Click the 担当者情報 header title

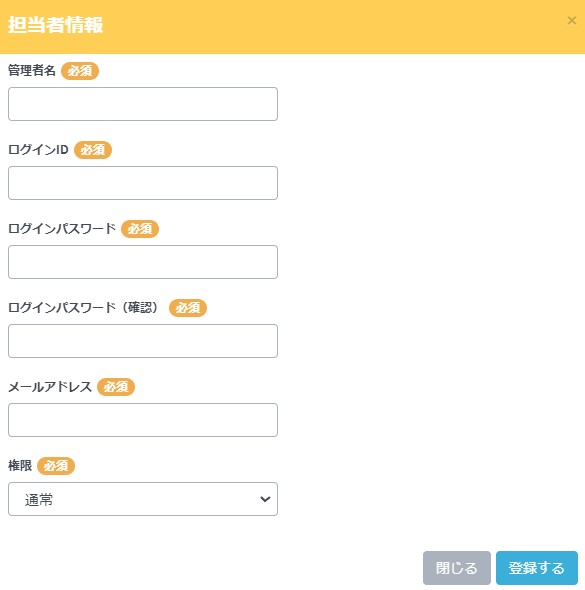click(55, 25)
